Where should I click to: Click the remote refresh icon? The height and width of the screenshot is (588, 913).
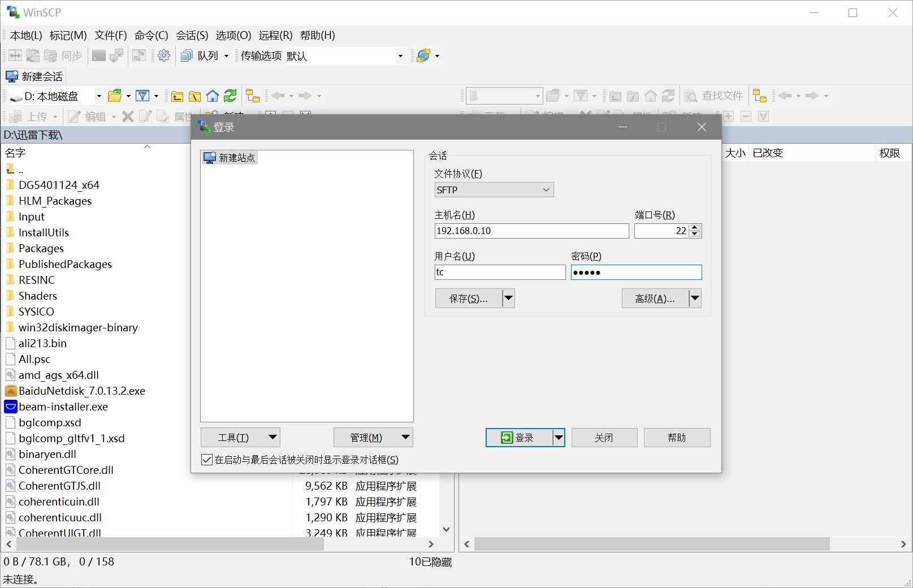coord(668,96)
